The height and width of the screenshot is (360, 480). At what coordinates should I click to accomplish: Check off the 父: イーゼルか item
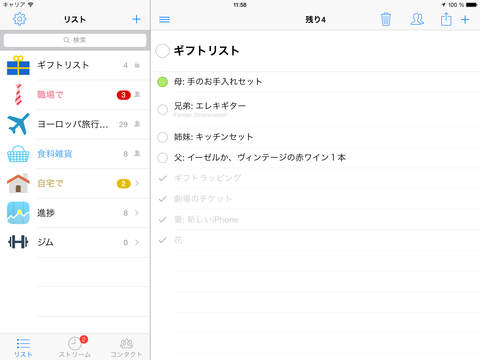(162, 158)
